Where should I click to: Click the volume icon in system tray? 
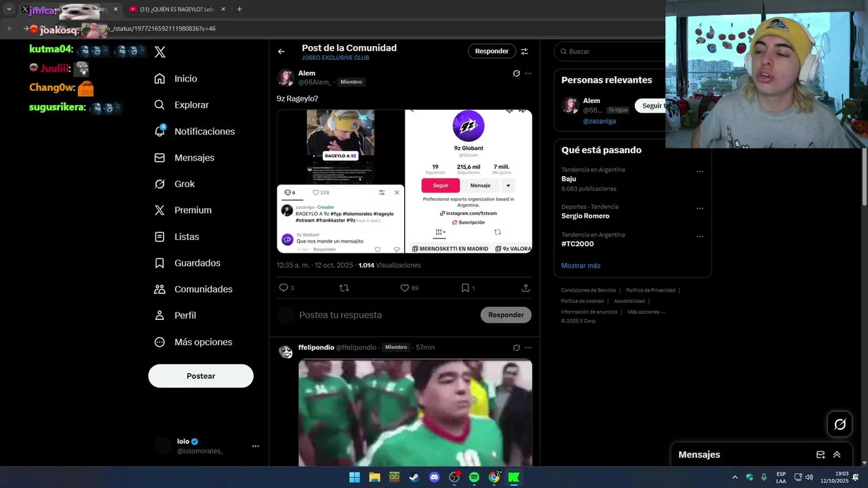[x=809, y=477]
